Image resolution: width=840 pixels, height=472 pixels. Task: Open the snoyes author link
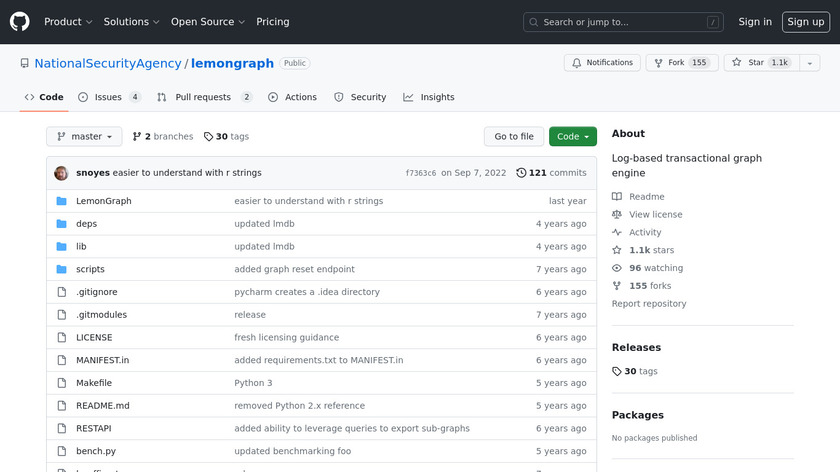(93, 173)
